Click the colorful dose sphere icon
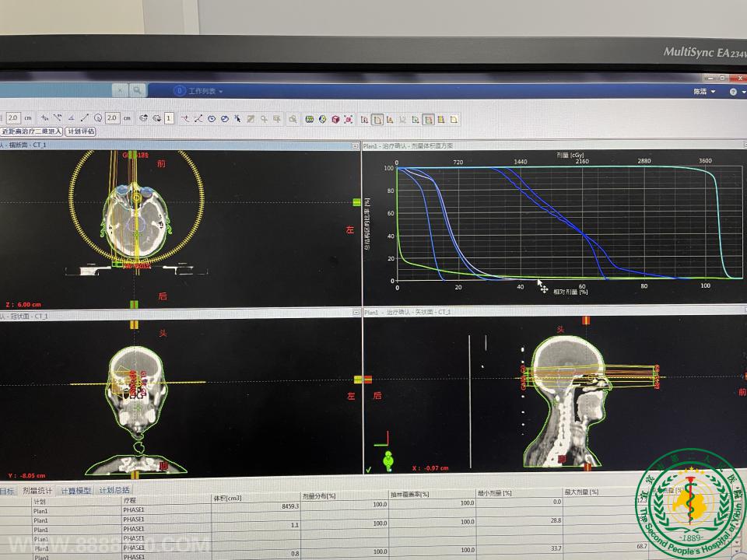This screenshot has height=560, width=747. click(322, 119)
